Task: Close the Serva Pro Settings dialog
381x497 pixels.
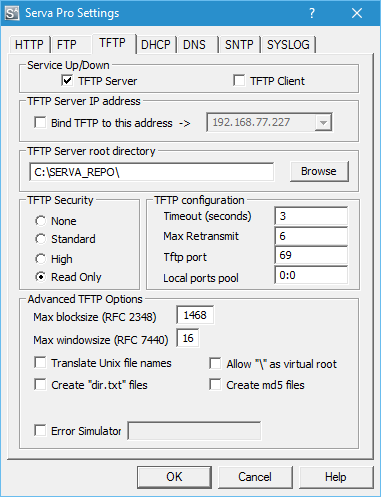Action: coord(357,13)
